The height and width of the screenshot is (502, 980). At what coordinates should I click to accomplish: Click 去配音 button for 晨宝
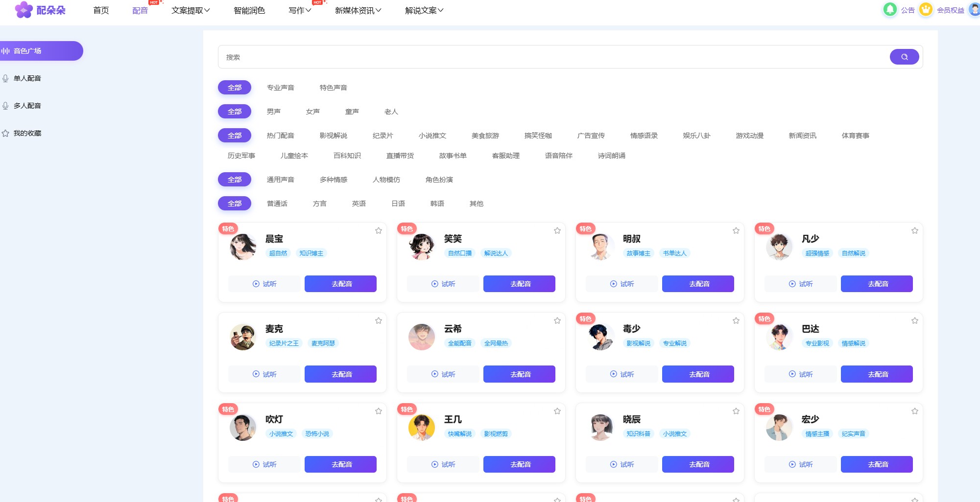(340, 284)
